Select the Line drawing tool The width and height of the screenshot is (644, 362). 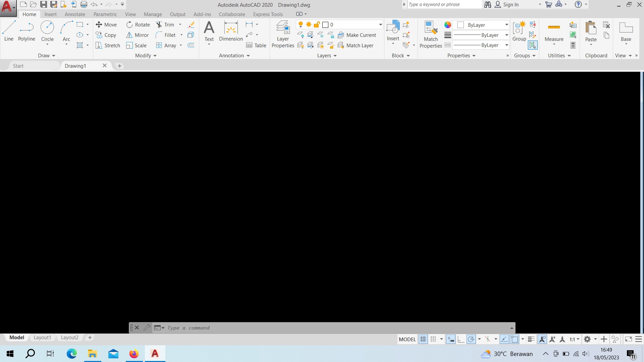click(9, 31)
